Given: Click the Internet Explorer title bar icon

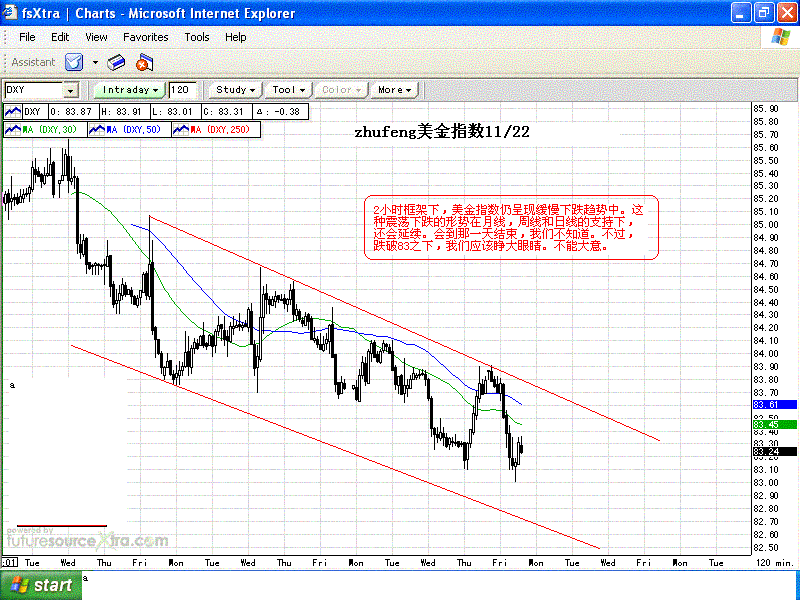Looking at the screenshot, I should pos(10,12).
